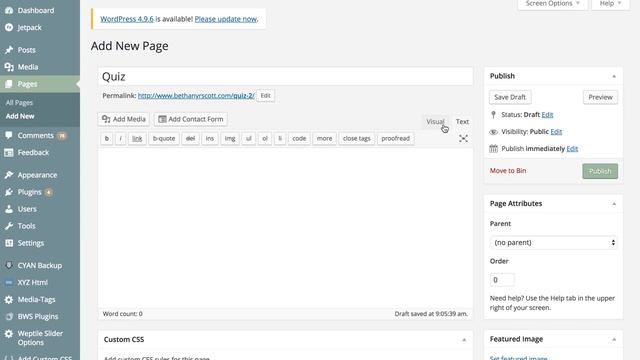
Task: Click the li quicktag button
Action: [280, 138]
